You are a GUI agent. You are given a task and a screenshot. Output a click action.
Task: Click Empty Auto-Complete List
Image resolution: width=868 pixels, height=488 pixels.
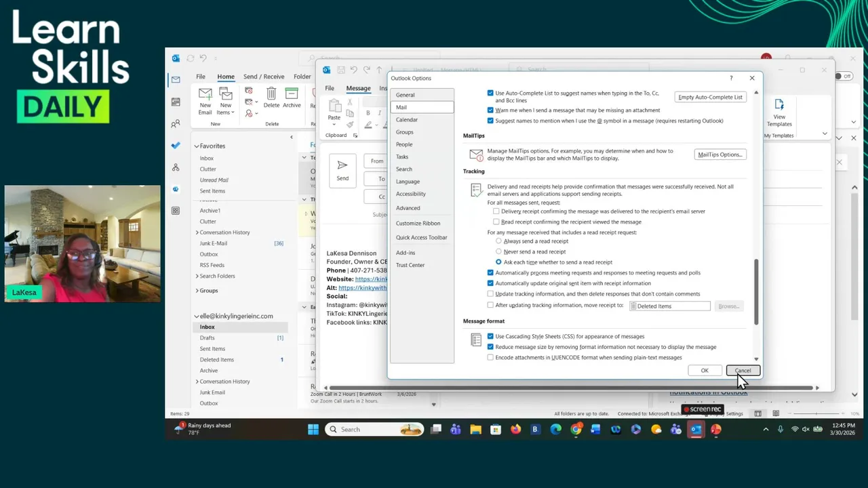point(710,97)
